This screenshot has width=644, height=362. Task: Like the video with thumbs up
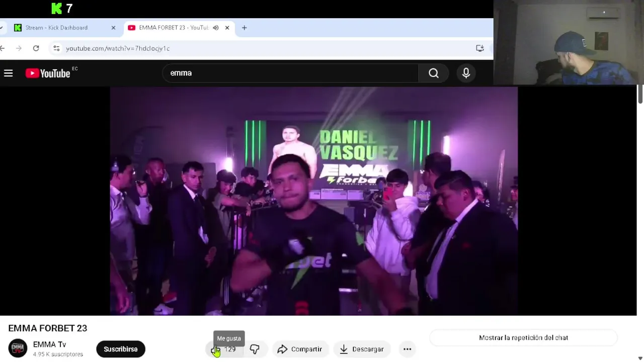224,349
